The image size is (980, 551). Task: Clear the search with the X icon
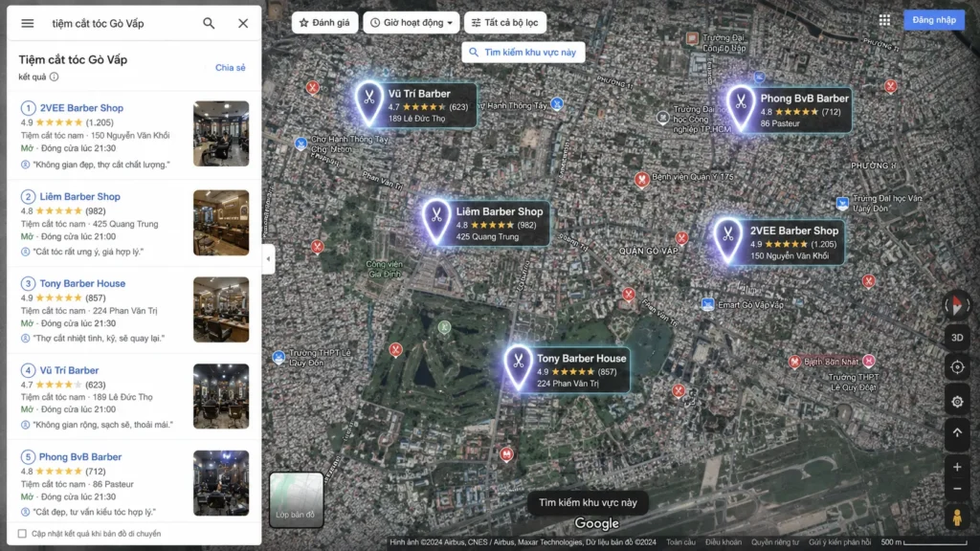(x=243, y=23)
